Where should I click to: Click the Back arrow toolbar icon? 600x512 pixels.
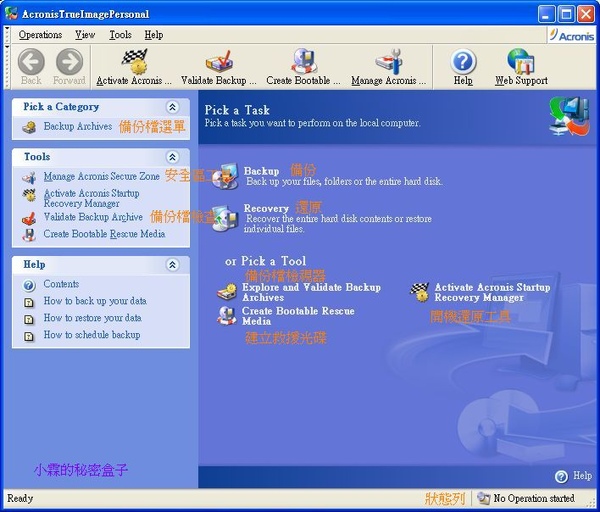[x=31, y=61]
